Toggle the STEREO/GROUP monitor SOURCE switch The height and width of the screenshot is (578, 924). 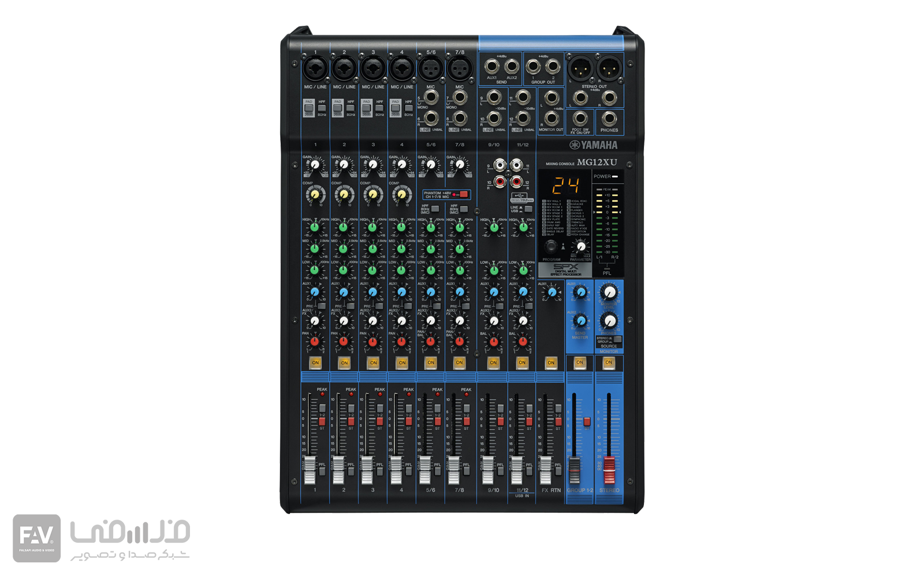(617, 340)
